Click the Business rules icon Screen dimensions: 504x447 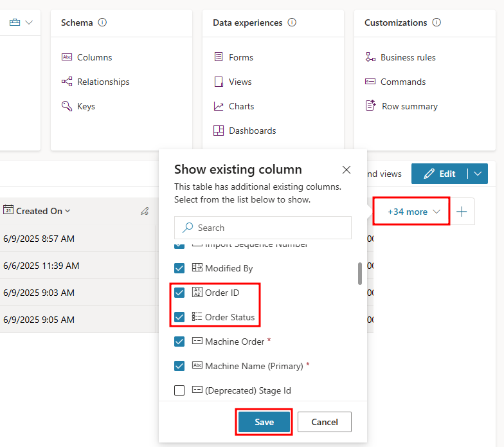(x=370, y=57)
